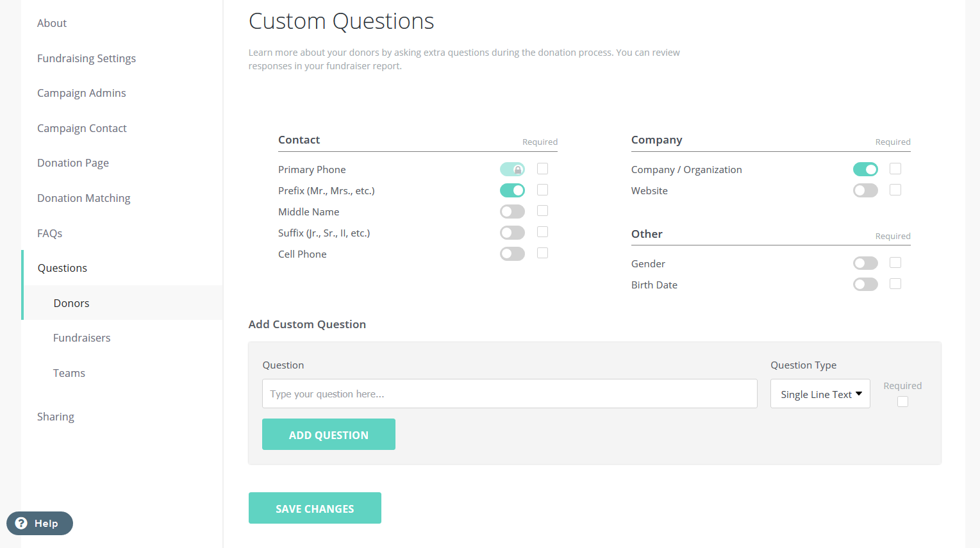Go to Donation Matching settings
This screenshot has width=980, height=548.
click(83, 198)
